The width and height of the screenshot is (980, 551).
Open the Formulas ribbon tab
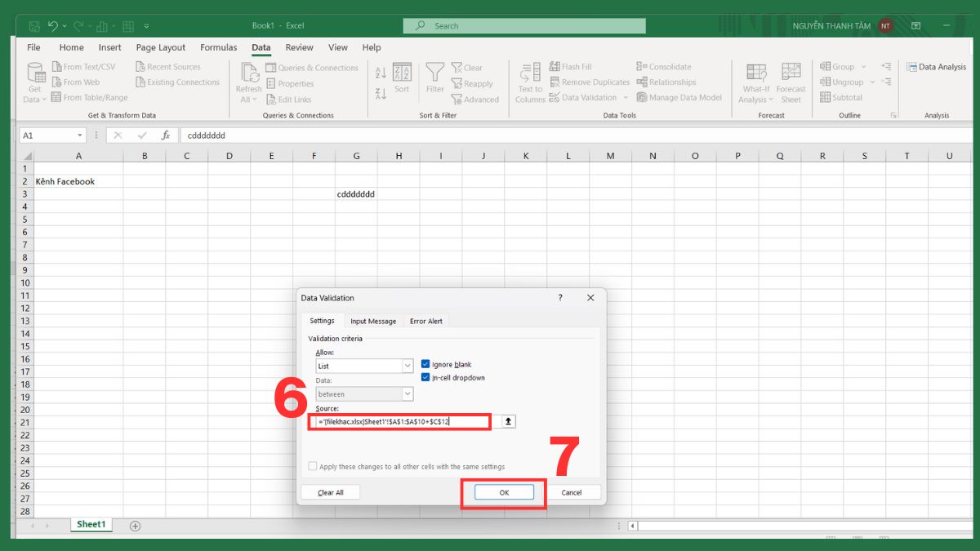218,47
